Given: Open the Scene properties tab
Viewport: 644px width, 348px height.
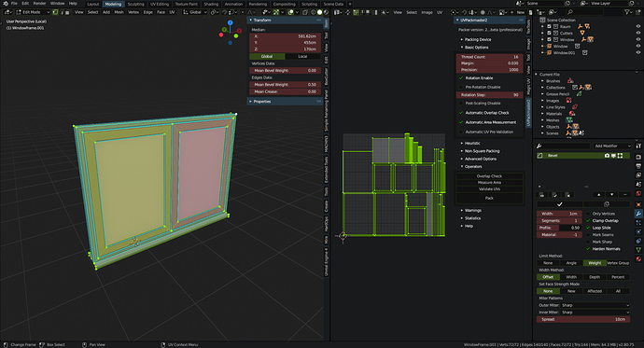Looking at the screenshot, I should click(x=638, y=184).
